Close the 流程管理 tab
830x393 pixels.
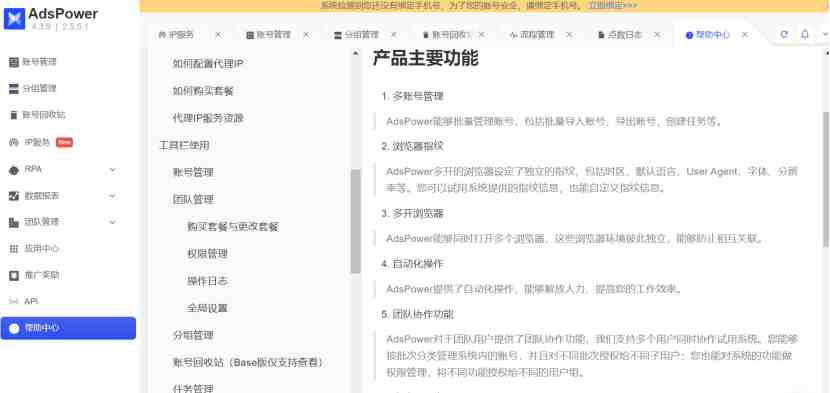click(x=569, y=35)
